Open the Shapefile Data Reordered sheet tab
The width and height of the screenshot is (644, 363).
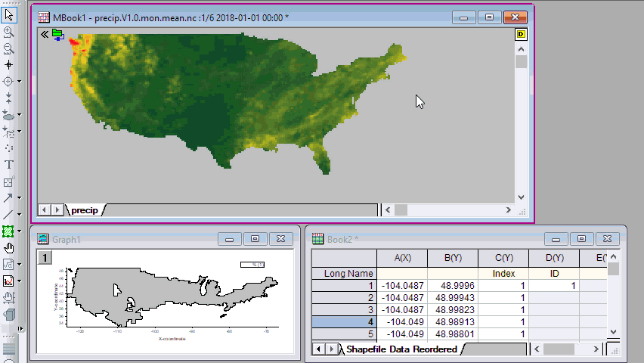(x=401, y=349)
